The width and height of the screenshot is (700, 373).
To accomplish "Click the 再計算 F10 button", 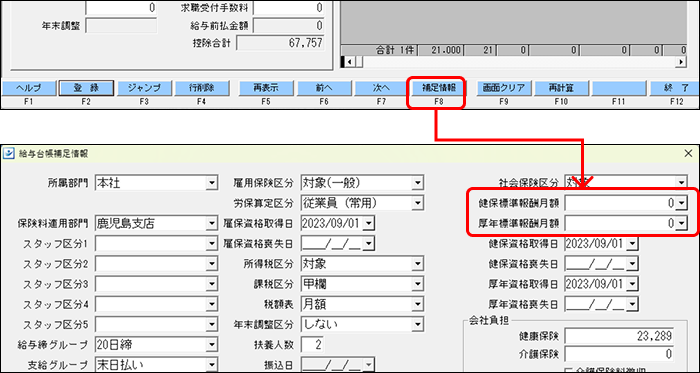I will tap(561, 88).
